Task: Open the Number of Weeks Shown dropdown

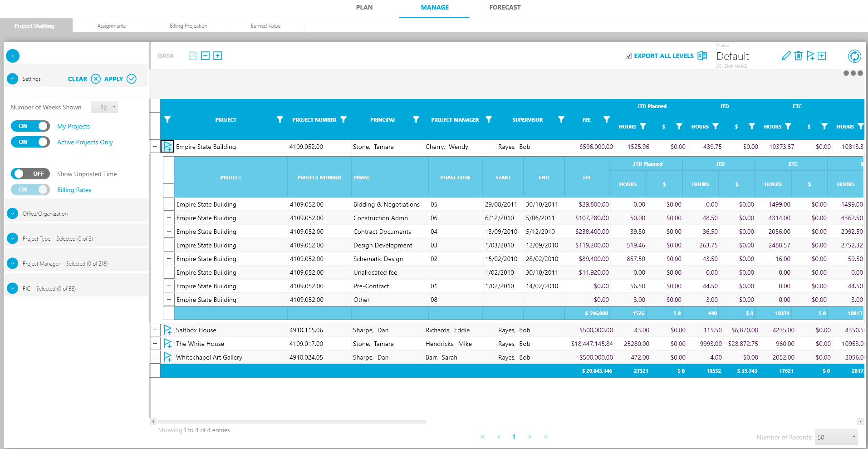Action: [104, 107]
